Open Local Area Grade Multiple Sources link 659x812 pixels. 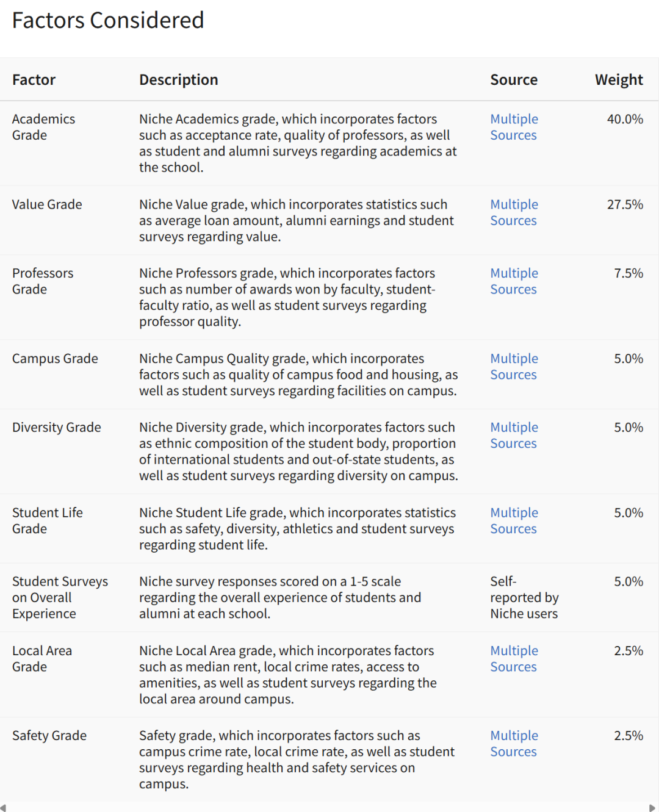(514, 659)
